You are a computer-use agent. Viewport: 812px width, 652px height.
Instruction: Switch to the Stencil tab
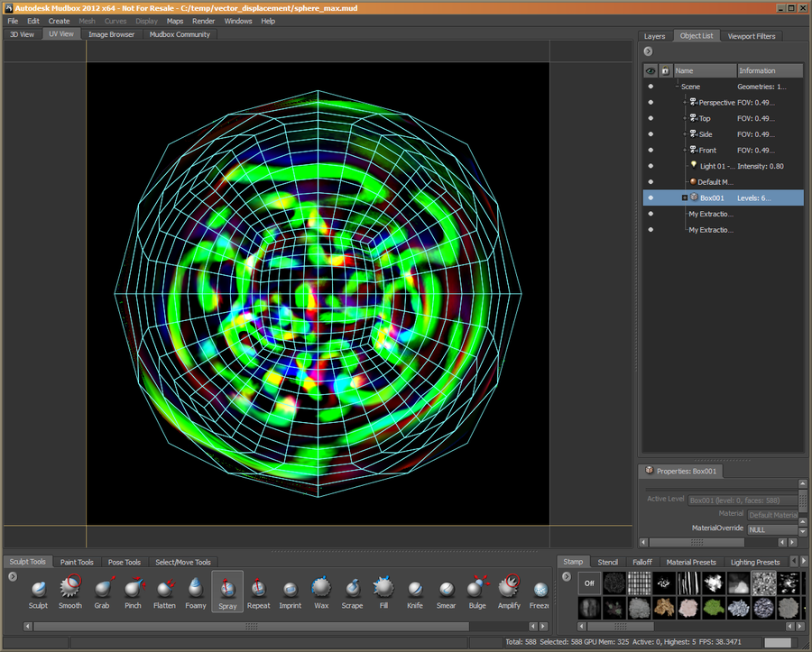pyautogui.click(x=607, y=561)
